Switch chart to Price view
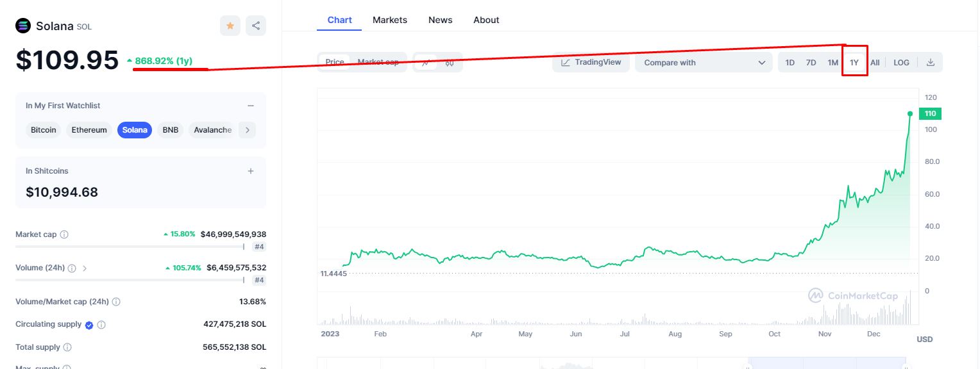Viewport: 980px width, 369px height. pos(335,62)
